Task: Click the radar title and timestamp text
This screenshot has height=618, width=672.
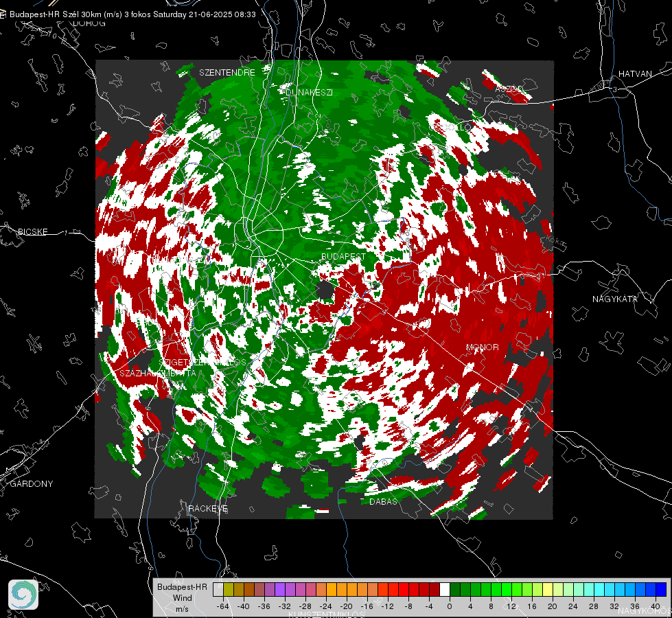Action: tap(132, 14)
